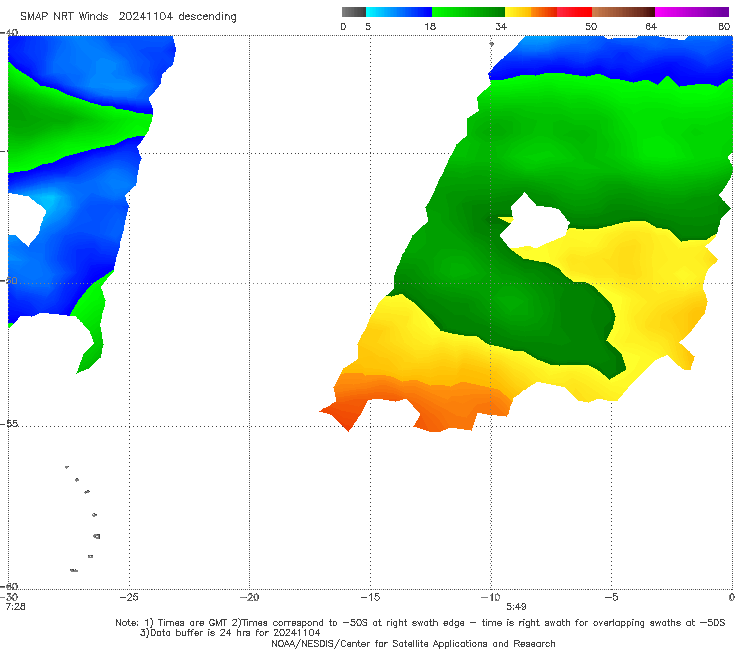Image resolution: width=740 pixels, height=650 pixels.
Task: Click the cyan-blue segment of the colorbar
Action: 399,12
